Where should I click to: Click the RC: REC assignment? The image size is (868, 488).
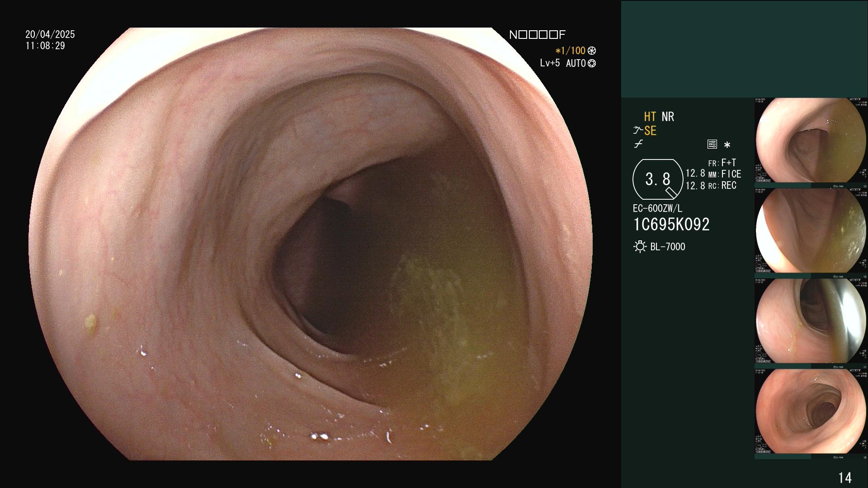(x=722, y=185)
